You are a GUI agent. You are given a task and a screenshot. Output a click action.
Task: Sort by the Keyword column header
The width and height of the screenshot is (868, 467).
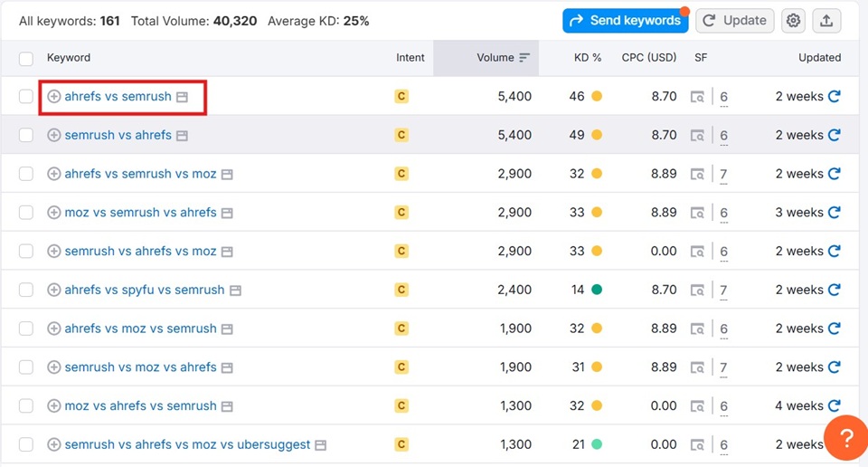(69, 58)
